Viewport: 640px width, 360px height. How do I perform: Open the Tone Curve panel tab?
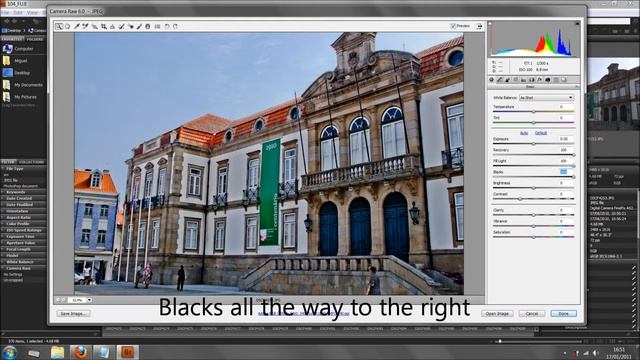pyautogui.click(x=500, y=80)
